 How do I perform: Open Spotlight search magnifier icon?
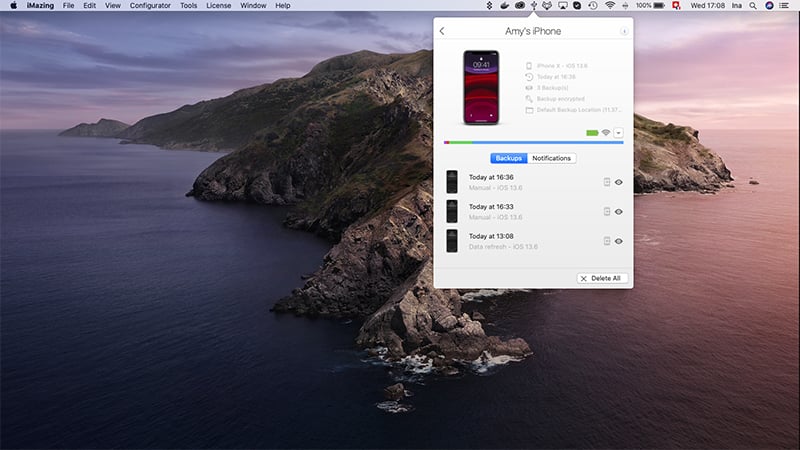pyautogui.click(x=753, y=6)
